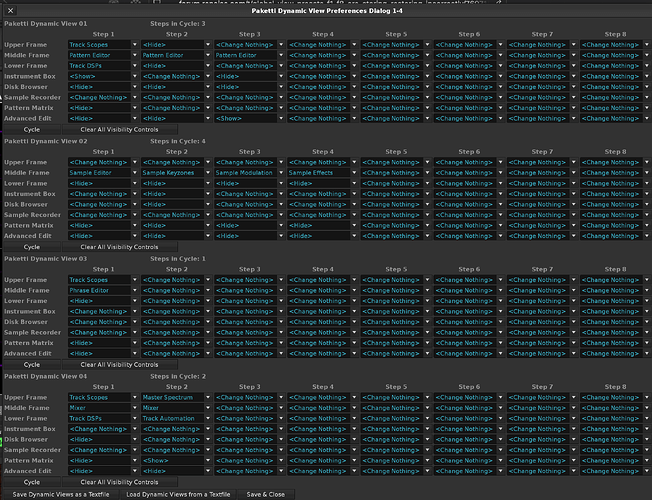Click the Save & Close button
Viewport: 652px width, 500px height.
click(266, 495)
